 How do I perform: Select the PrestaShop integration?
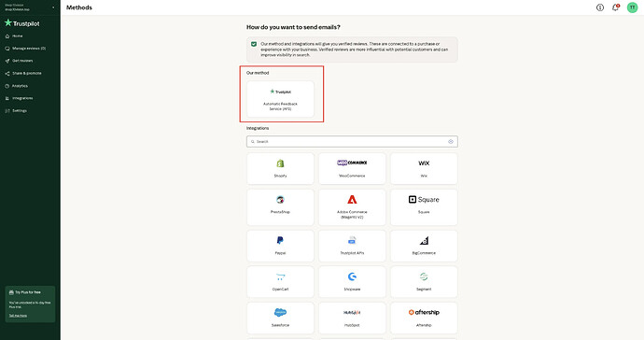click(x=280, y=207)
